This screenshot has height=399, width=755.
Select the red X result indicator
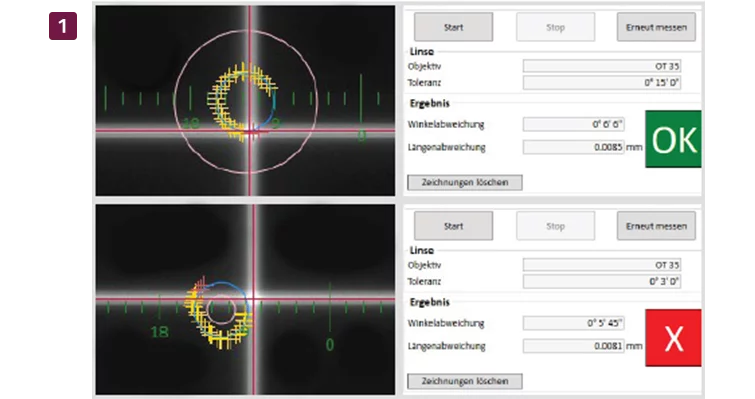(x=673, y=338)
